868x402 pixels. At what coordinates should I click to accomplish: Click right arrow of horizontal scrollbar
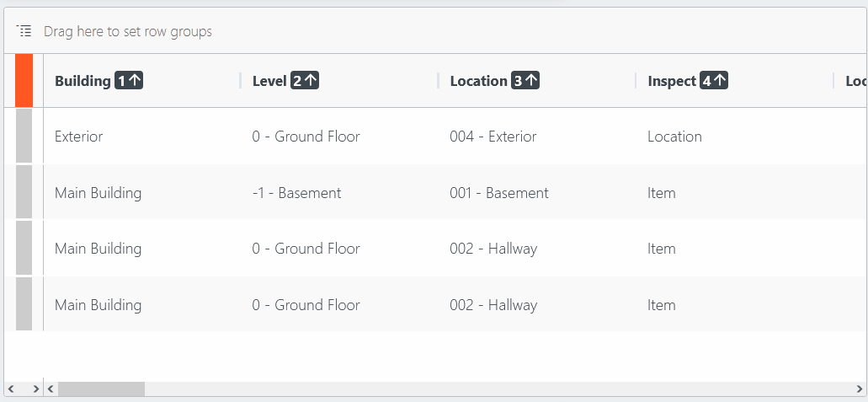860,389
